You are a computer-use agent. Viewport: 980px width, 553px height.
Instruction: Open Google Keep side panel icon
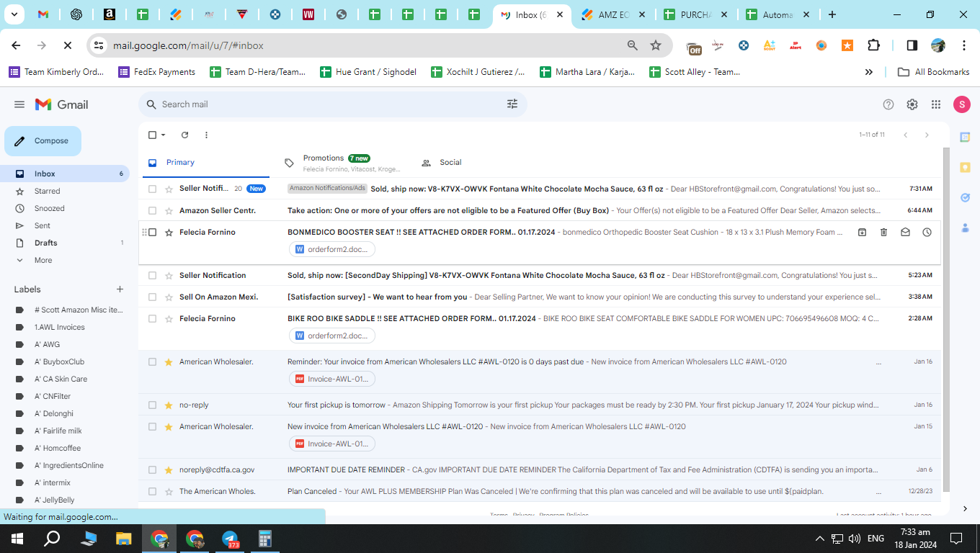pyautogui.click(x=966, y=167)
